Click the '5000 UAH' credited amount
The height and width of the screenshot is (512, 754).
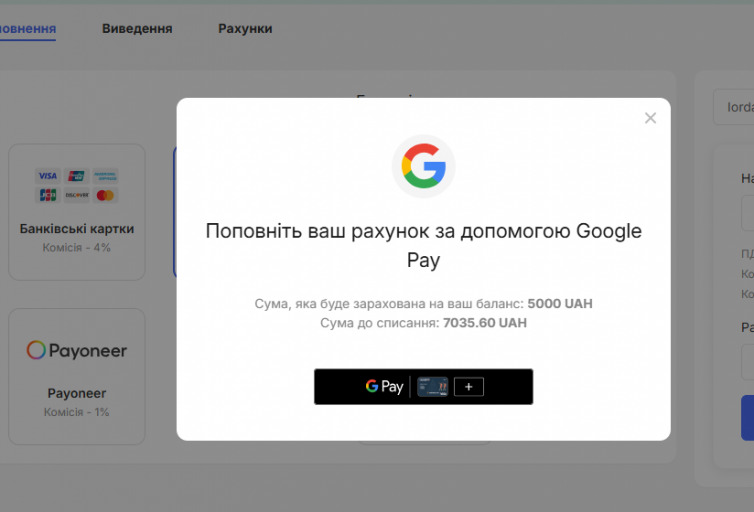[560, 304]
